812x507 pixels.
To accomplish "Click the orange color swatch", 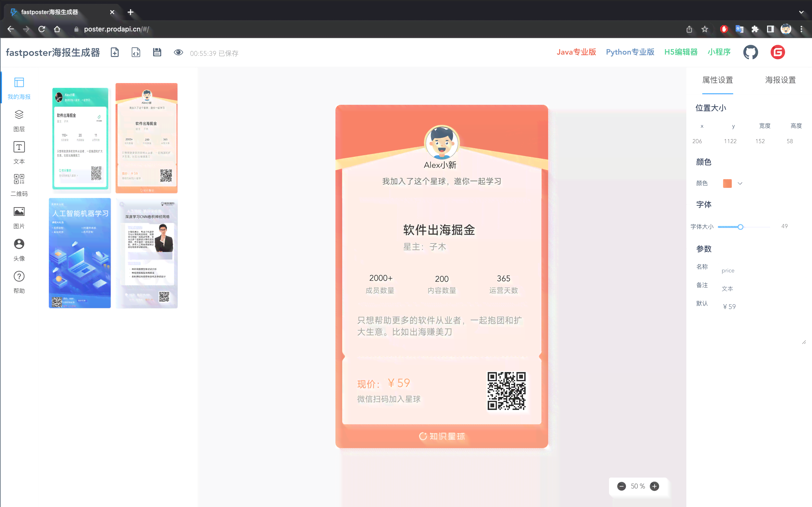I will [727, 183].
